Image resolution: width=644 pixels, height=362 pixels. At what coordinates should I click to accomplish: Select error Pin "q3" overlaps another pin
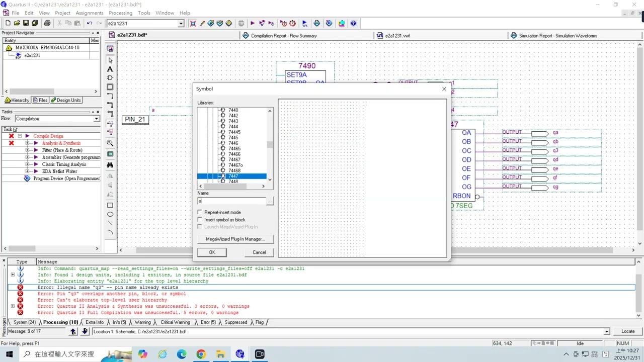322,294
